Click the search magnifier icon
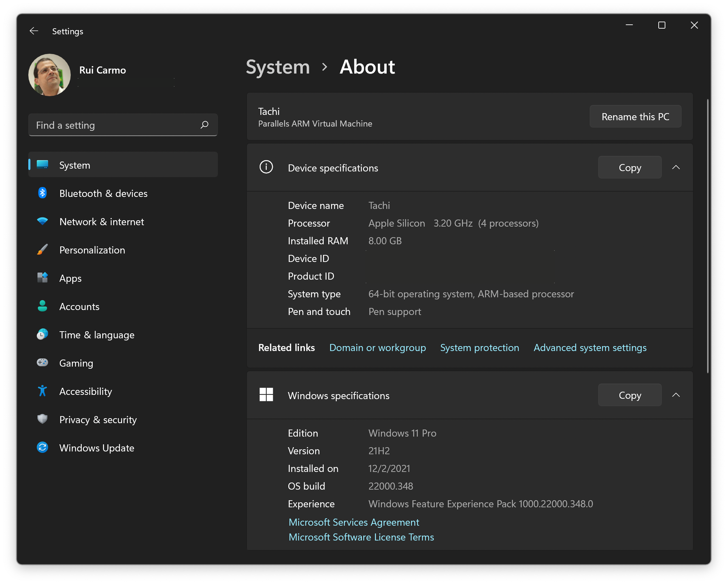The width and height of the screenshot is (728, 584). point(204,125)
